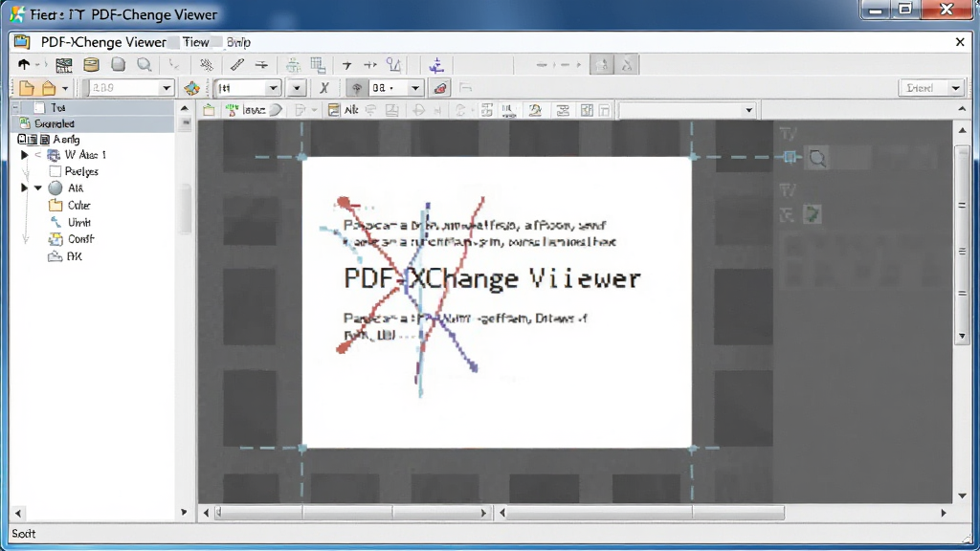Toggle the checkbox beside 'Tot'

tap(39, 107)
